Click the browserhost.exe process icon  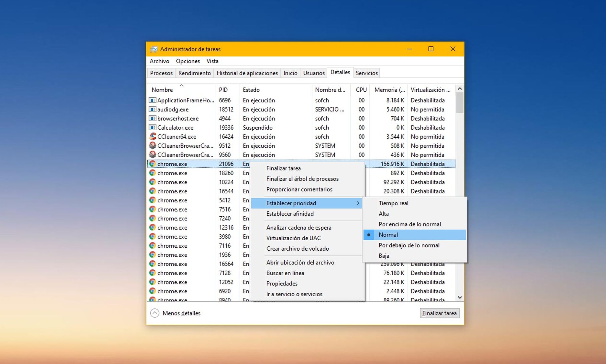pos(152,118)
